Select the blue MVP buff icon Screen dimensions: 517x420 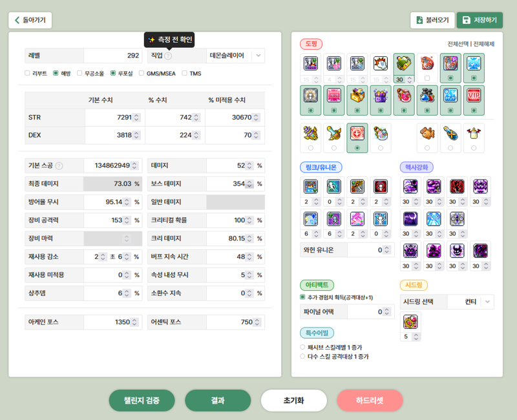click(450, 96)
